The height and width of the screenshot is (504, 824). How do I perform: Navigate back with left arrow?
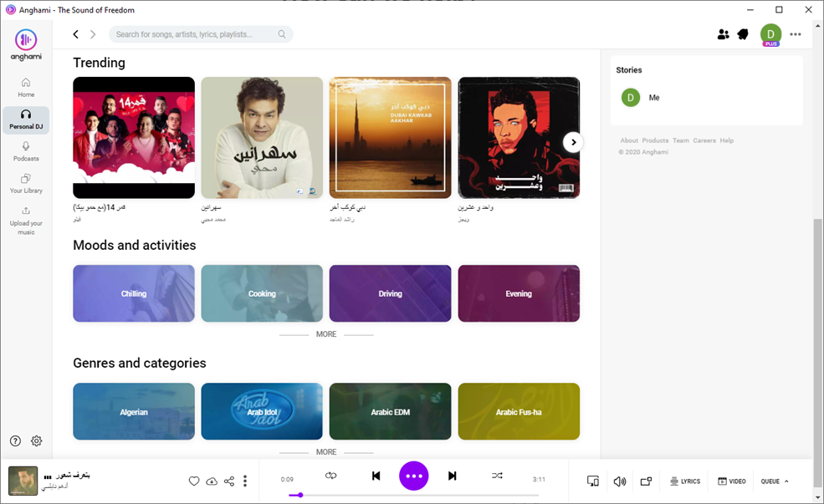(75, 34)
